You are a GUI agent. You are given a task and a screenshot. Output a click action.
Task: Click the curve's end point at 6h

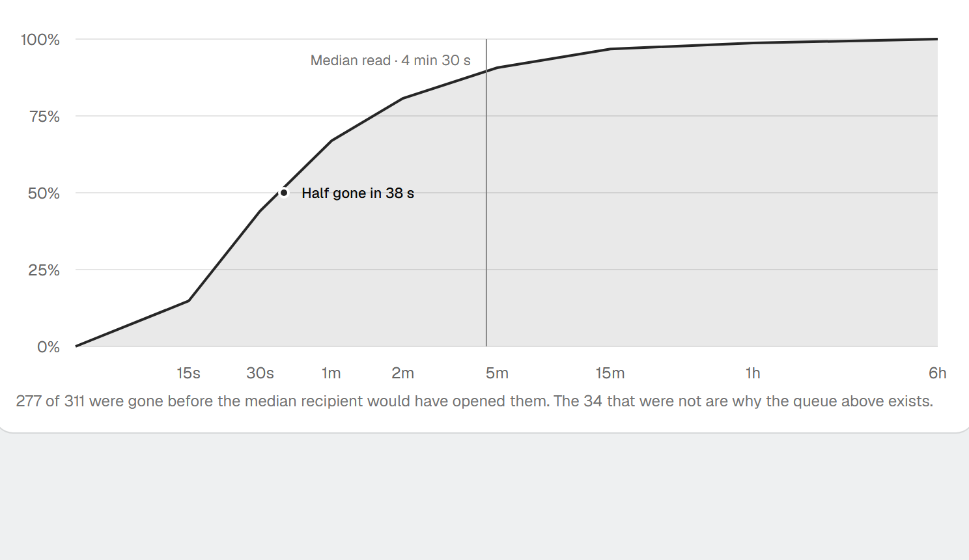(x=937, y=39)
